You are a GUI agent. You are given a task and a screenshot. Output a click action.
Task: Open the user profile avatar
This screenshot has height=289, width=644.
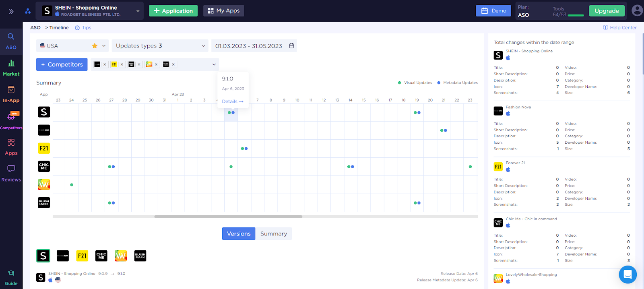pos(637,10)
